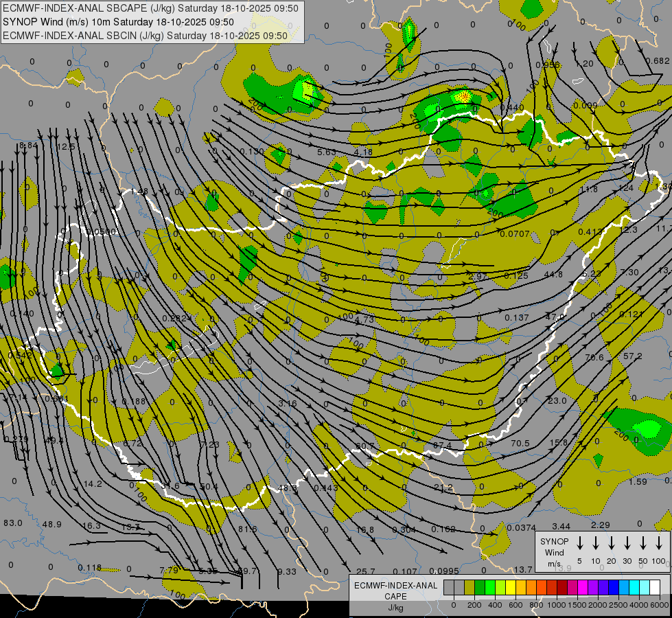Click the map value 21.2
Viewport: 672px width, 618px height.
(443, 488)
